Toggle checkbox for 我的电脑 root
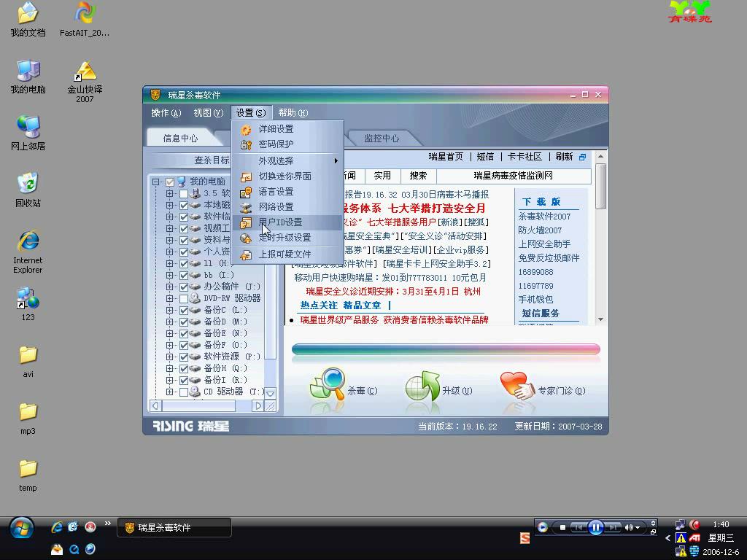This screenshot has width=747, height=560. click(x=170, y=182)
